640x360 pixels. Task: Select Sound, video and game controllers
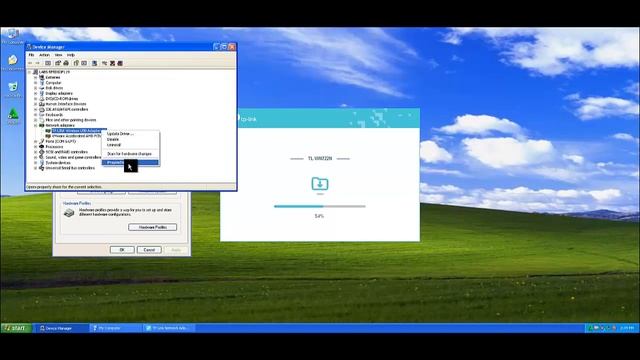click(x=73, y=157)
